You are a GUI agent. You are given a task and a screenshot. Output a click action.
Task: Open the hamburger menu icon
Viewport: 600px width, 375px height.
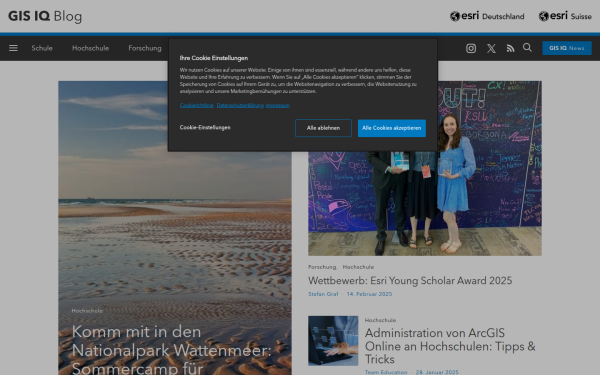coord(13,48)
